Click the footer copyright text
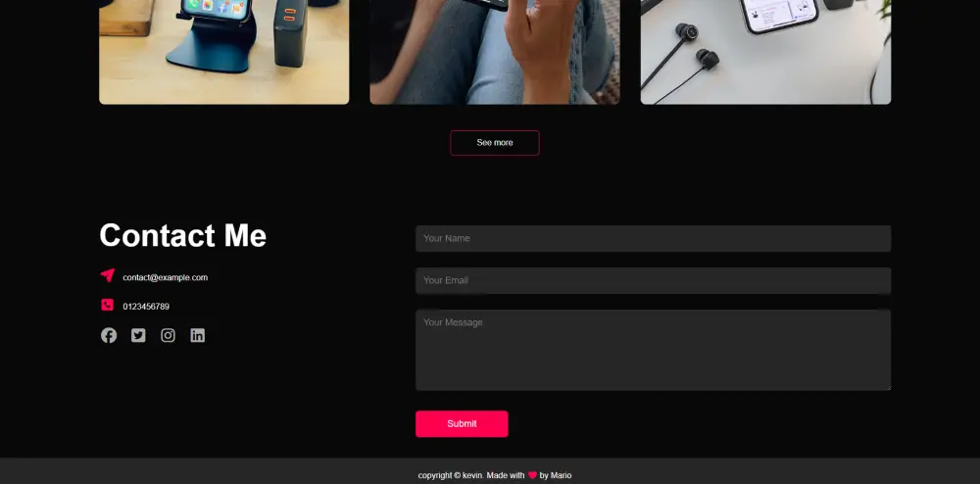 (495, 475)
